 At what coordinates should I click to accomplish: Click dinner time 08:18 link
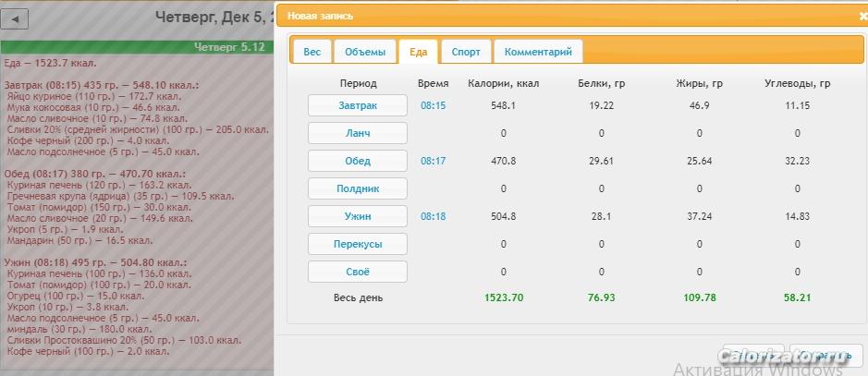point(433,216)
